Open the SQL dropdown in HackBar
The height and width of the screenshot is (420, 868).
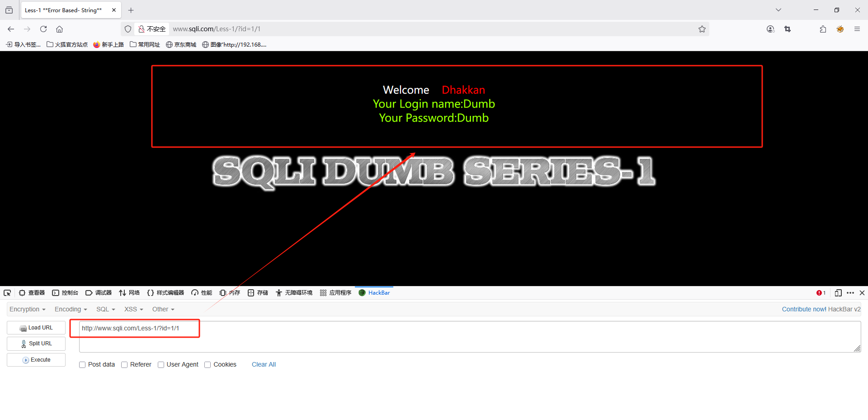pyautogui.click(x=105, y=309)
